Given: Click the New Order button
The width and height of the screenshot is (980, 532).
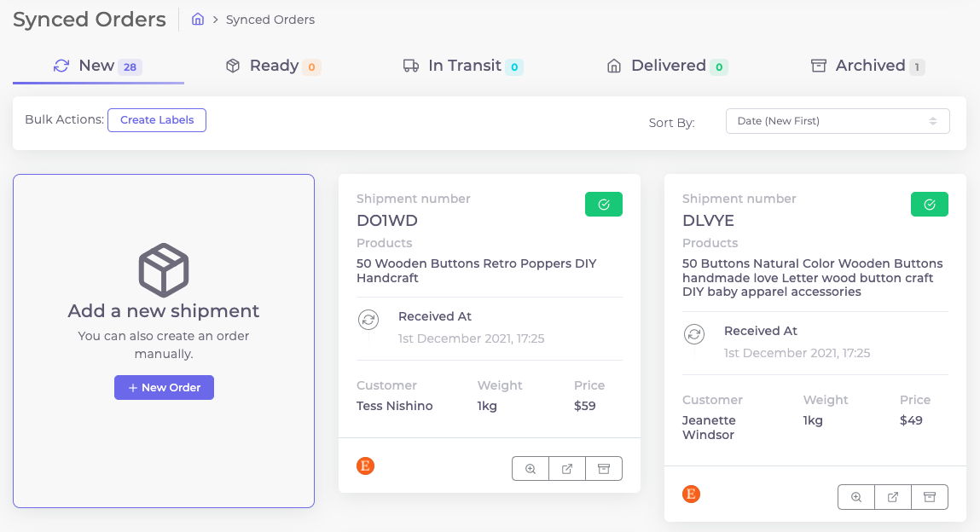Looking at the screenshot, I should click(164, 388).
